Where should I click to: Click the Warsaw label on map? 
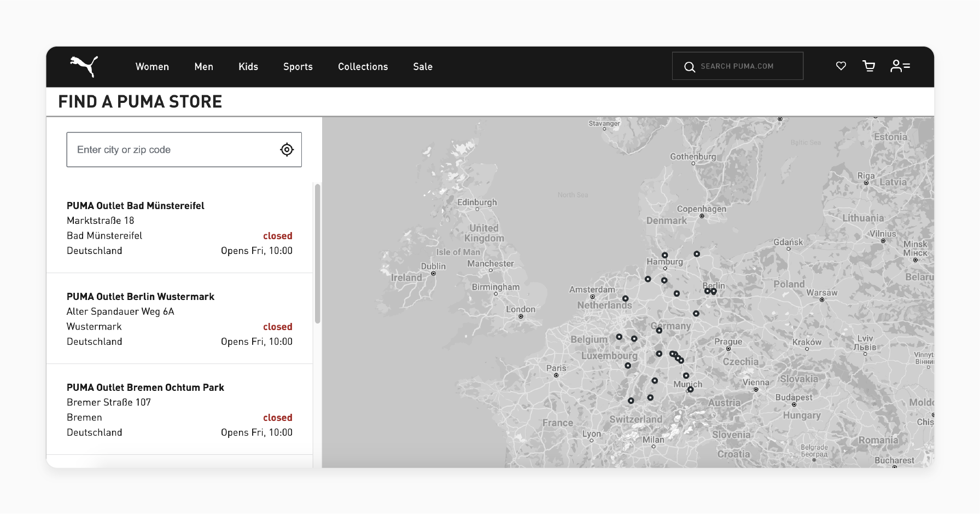[822, 293]
